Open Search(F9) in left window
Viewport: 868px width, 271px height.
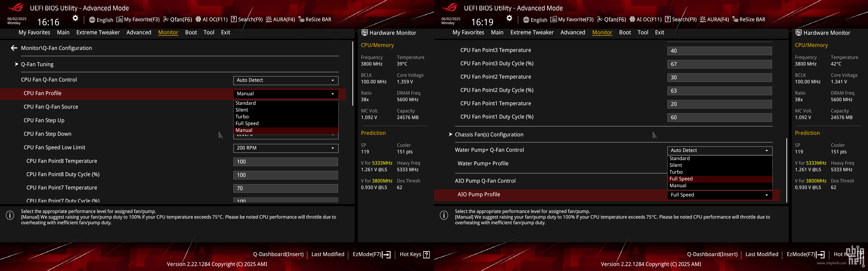point(247,19)
